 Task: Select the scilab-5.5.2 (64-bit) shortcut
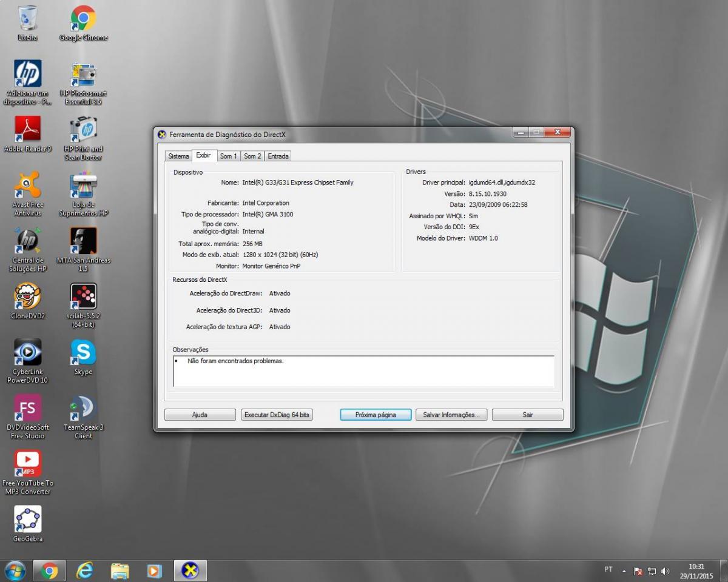tap(83, 306)
